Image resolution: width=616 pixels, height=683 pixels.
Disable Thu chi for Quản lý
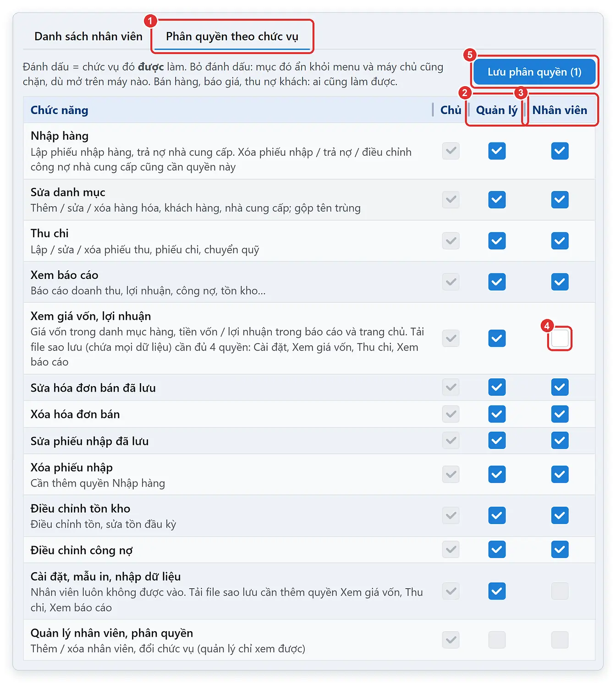click(x=497, y=240)
